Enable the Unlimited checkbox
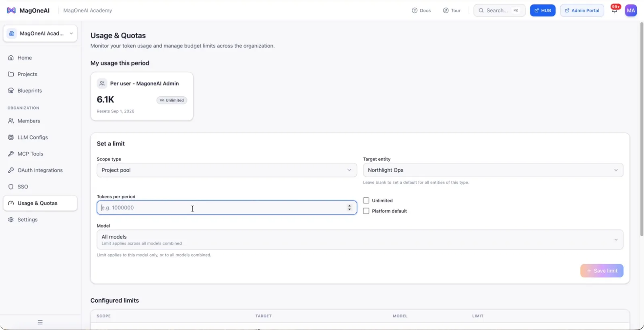 pos(366,201)
